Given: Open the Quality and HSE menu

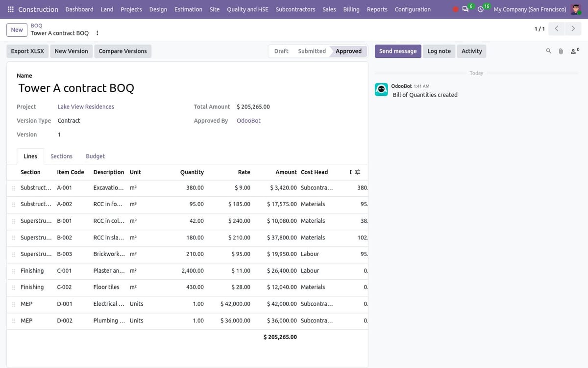Looking at the screenshot, I should pos(247,9).
